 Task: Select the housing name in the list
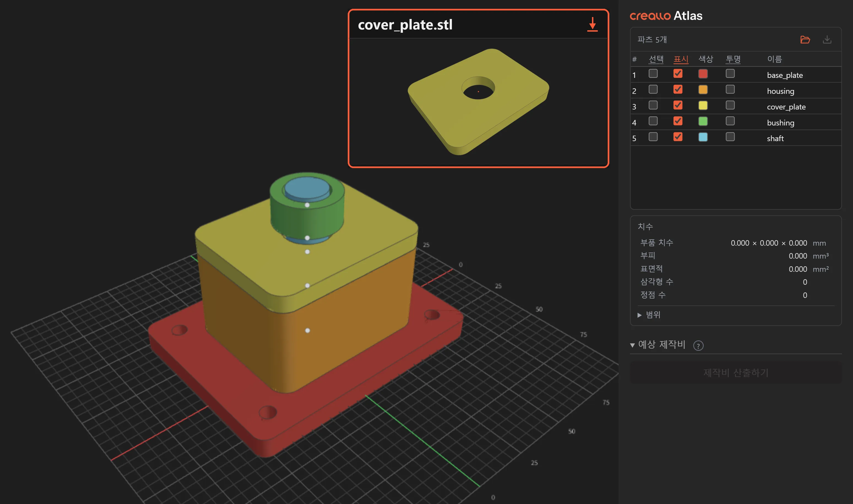point(780,91)
